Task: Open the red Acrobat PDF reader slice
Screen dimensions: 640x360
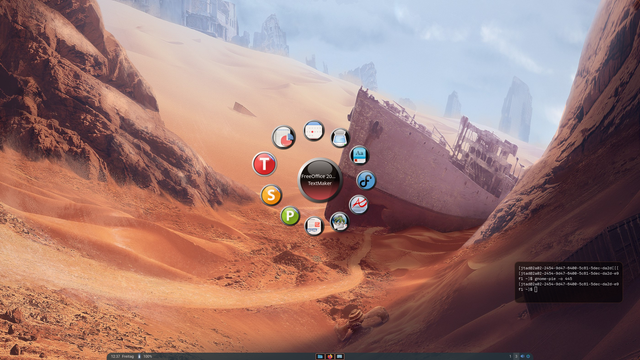Action: pos(359,204)
